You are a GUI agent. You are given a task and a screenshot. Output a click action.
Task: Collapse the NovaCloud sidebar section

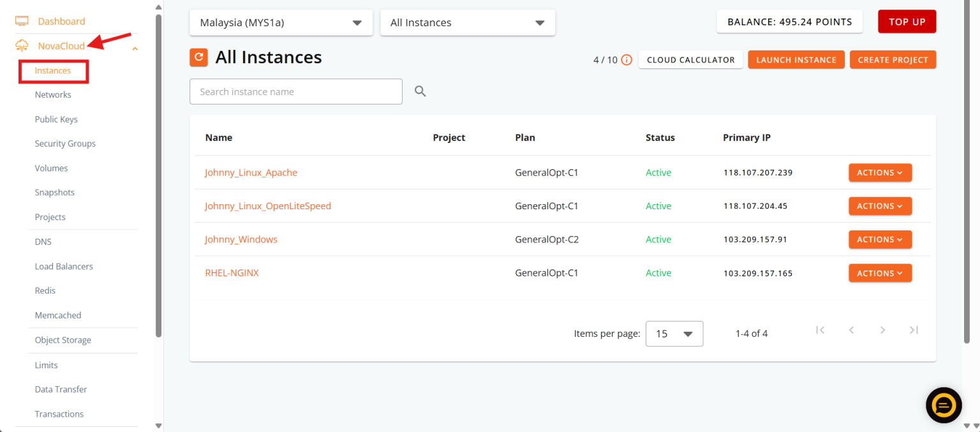pos(135,48)
